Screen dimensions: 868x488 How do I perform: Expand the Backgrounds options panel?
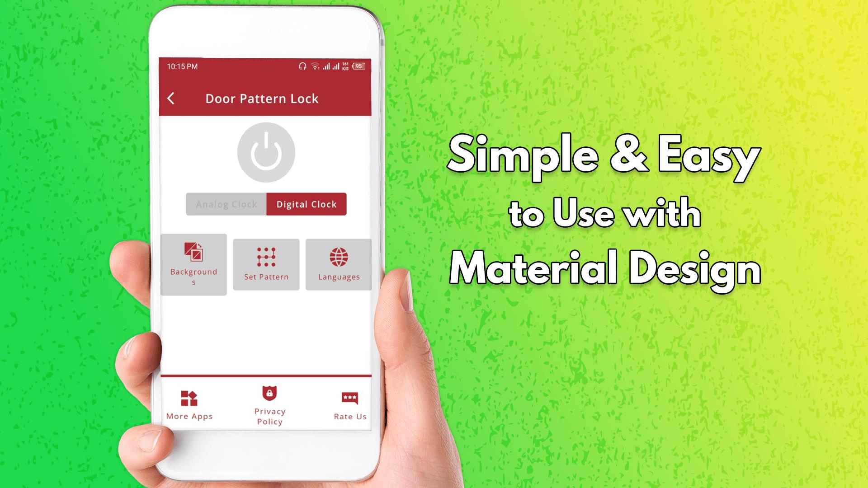[194, 264]
